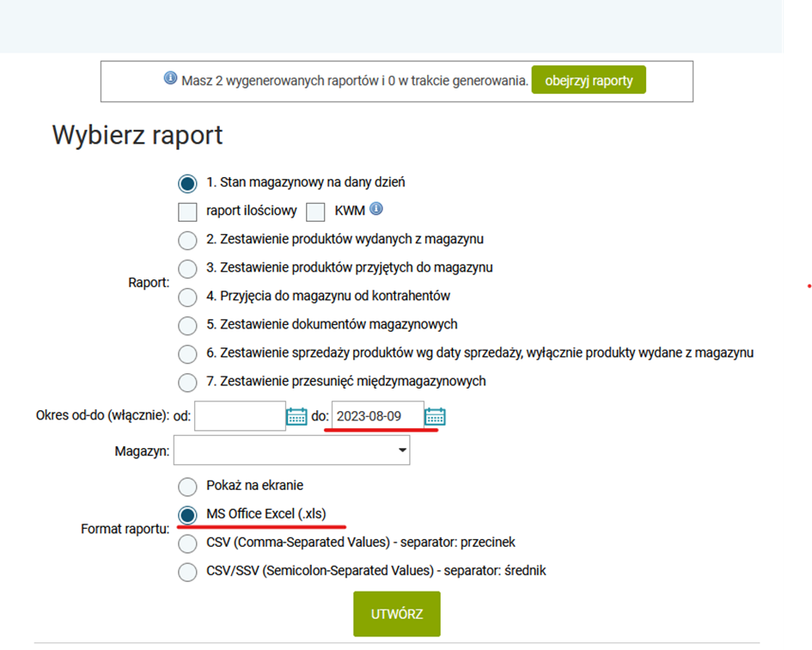Select Pokaż na ekranie format option
This screenshot has width=812, height=650.
[187, 486]
